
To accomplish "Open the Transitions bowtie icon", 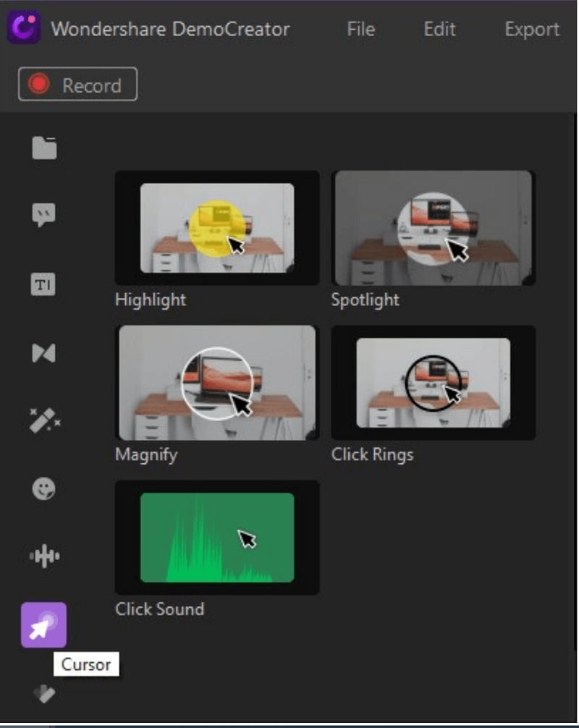I will (x=43, y=353).
